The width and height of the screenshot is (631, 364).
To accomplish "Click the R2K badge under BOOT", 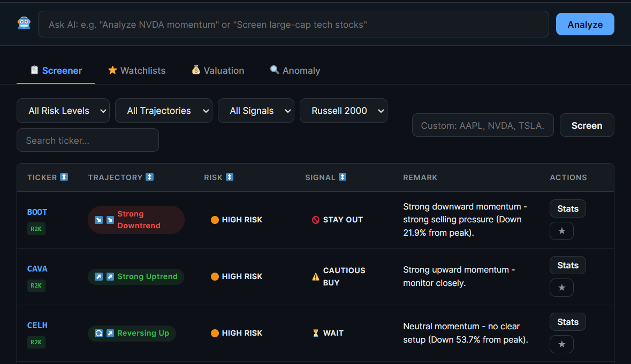I will click(36, 229).
